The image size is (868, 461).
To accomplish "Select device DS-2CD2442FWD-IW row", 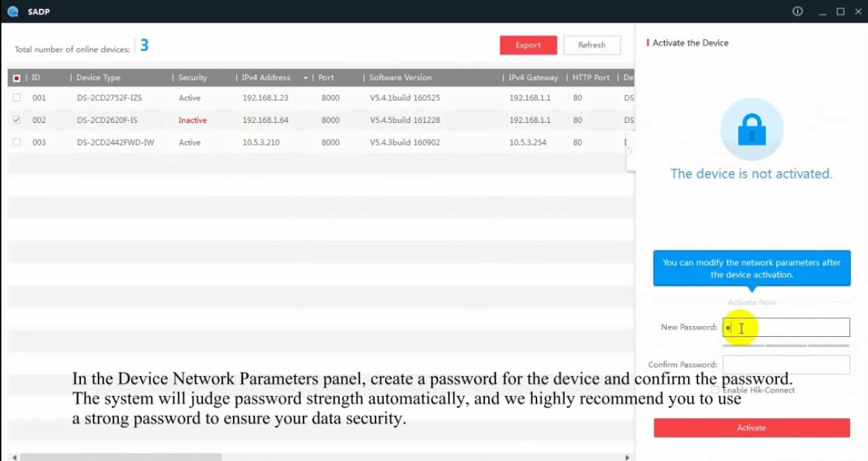I will click(321, 142).
